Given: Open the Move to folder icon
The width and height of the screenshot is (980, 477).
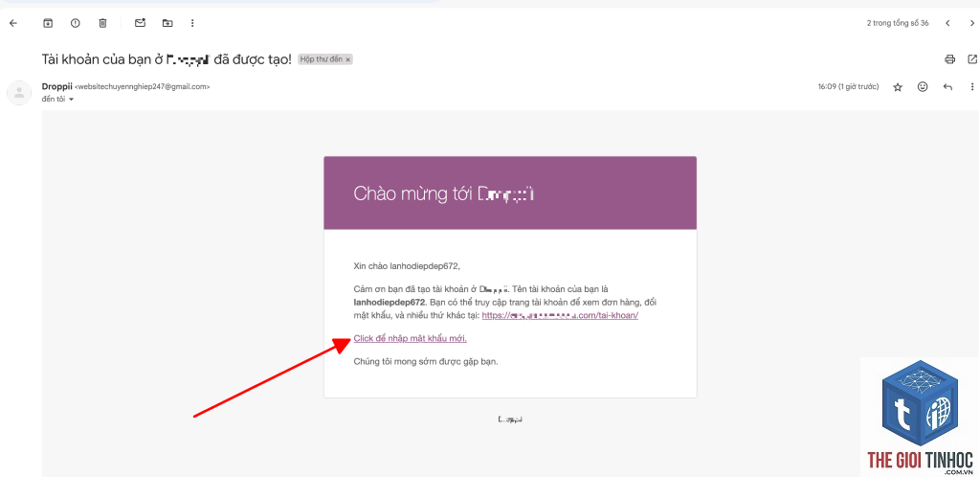Looking at the screenshot, I should tap(167, 23).
